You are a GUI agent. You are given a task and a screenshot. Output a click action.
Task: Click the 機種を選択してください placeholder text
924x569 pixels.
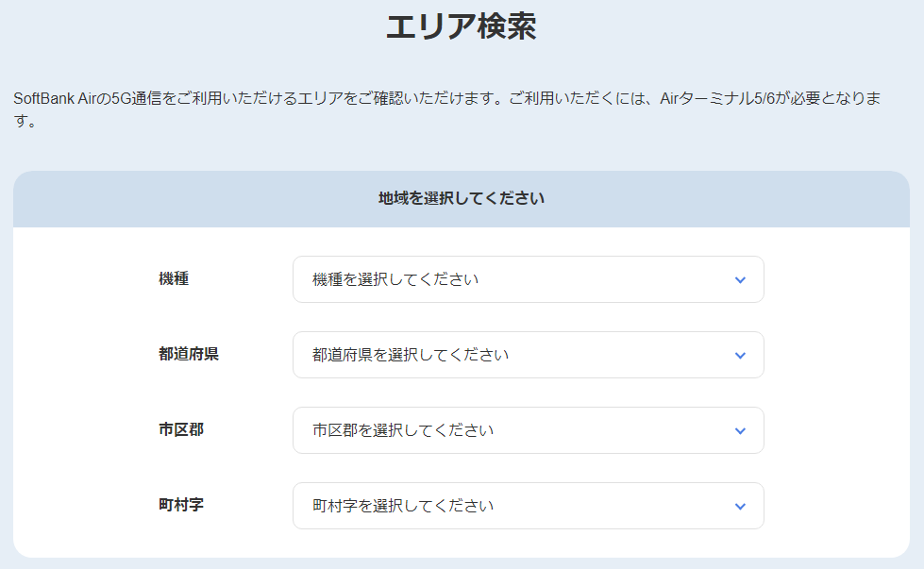point(395,279)
